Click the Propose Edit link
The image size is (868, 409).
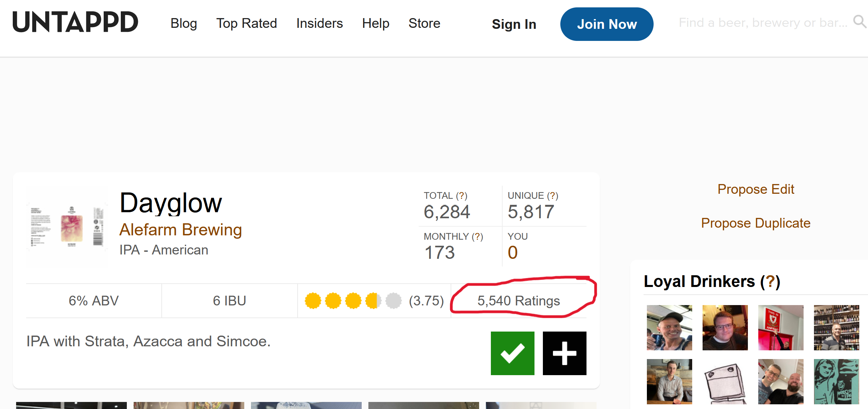point(756,189)
